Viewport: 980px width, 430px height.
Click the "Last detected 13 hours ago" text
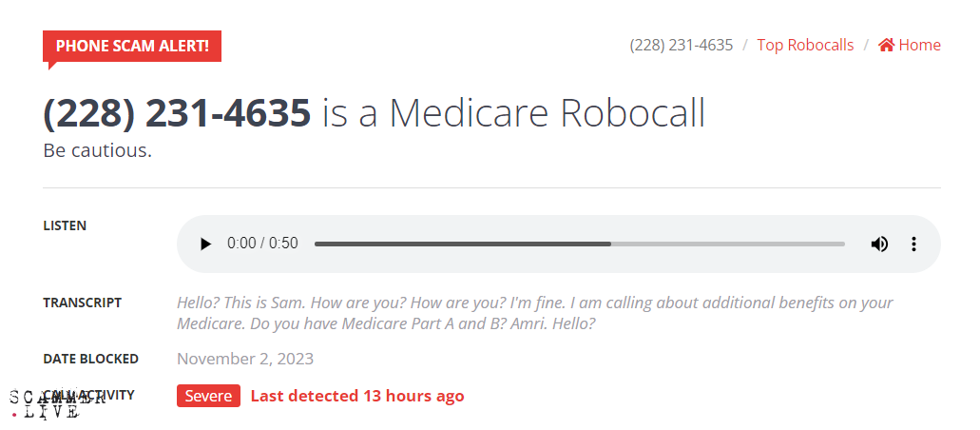click(357, 396)
